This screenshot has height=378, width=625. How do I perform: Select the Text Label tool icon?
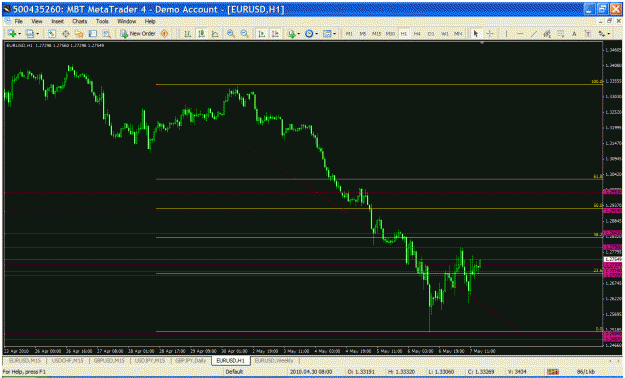[588, 34]
